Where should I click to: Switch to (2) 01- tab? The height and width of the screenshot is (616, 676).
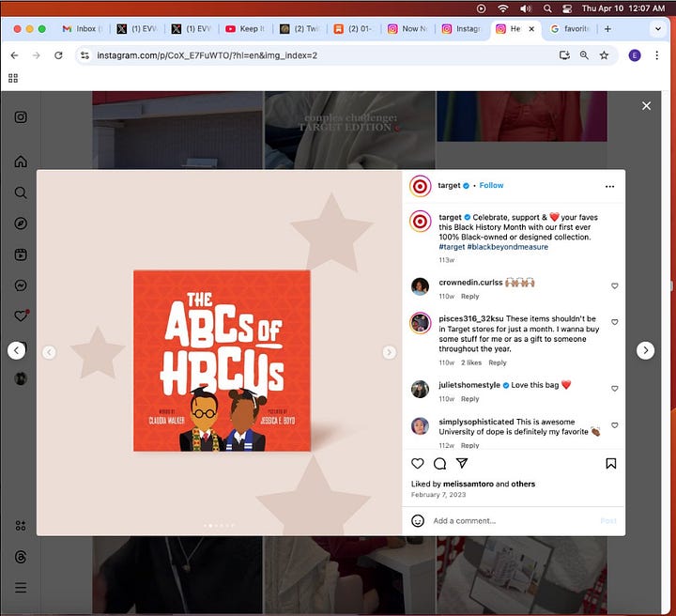[x=354, y=29]
